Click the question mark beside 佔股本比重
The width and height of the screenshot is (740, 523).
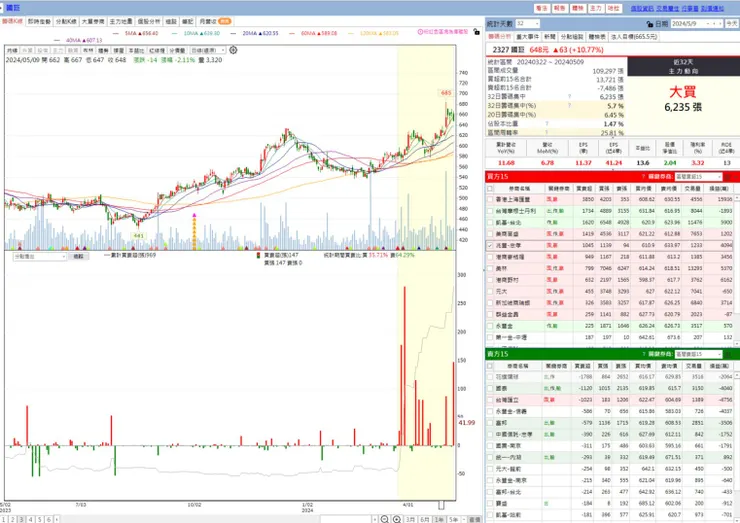point(547,124)
